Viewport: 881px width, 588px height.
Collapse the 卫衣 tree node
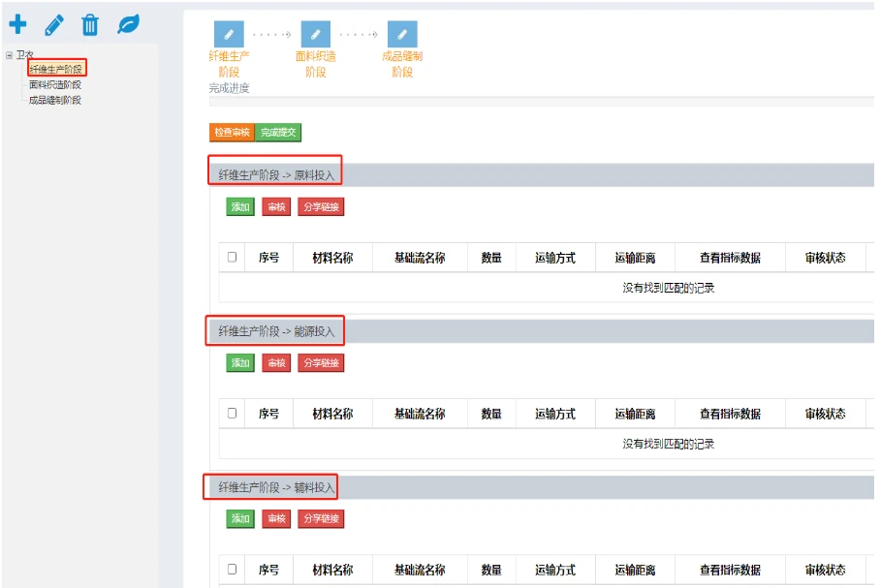tap(9, 55)
